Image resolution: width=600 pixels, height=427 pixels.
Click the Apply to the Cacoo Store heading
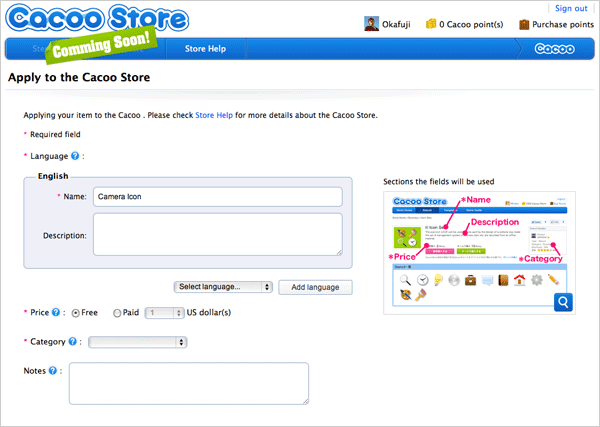79,77
